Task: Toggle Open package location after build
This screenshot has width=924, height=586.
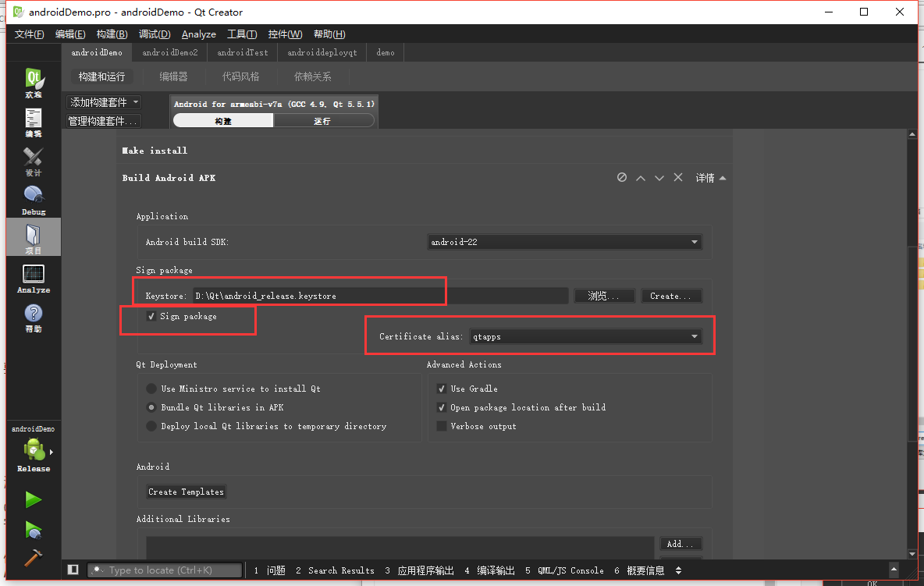Action: 441,407
